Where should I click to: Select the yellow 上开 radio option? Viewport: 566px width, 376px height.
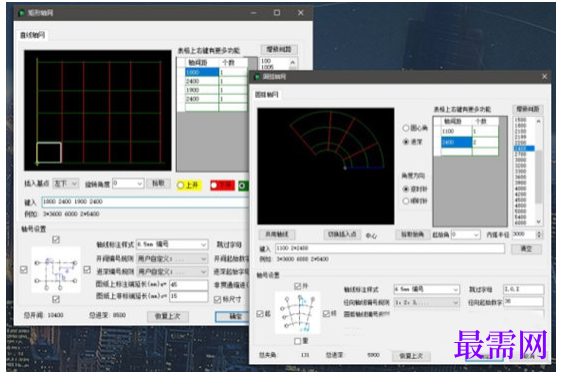[188, 185]
